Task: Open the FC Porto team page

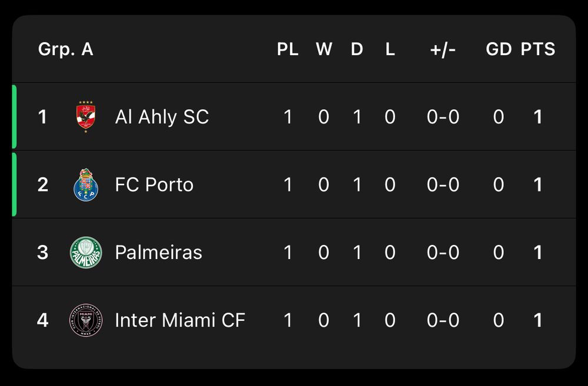Action: (x=154, y=184)
